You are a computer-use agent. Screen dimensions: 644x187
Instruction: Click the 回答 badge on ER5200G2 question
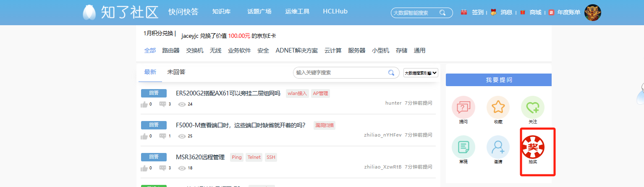(x=154, y=93)
